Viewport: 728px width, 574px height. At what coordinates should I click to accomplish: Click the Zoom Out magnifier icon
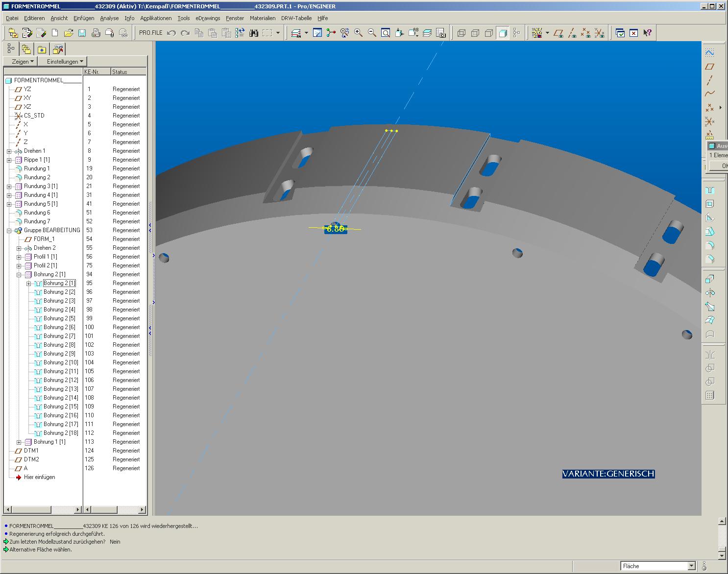click(x=372, y=33)
